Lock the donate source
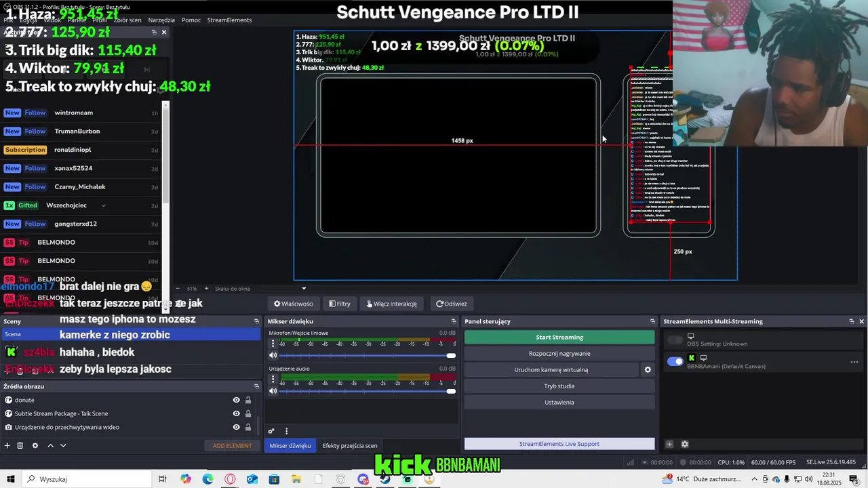Screen dimensions: 868x488 pyautogui.click(x=248, y=400)
